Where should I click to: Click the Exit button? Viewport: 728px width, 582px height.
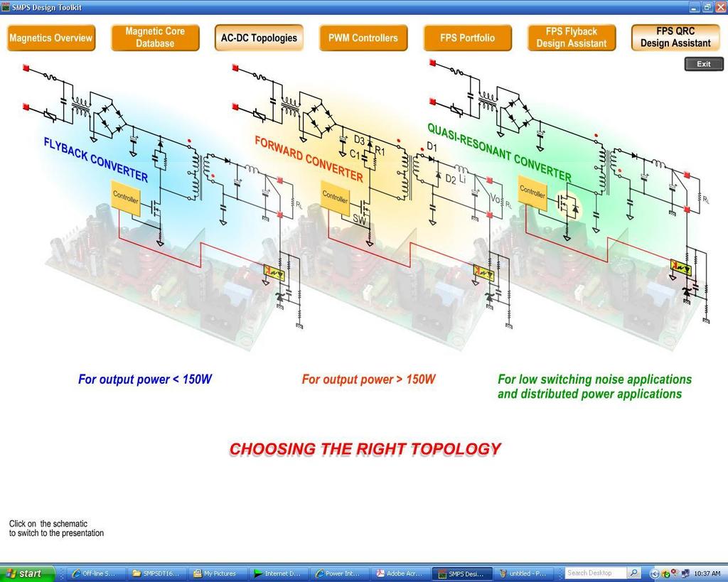[704, 64]
